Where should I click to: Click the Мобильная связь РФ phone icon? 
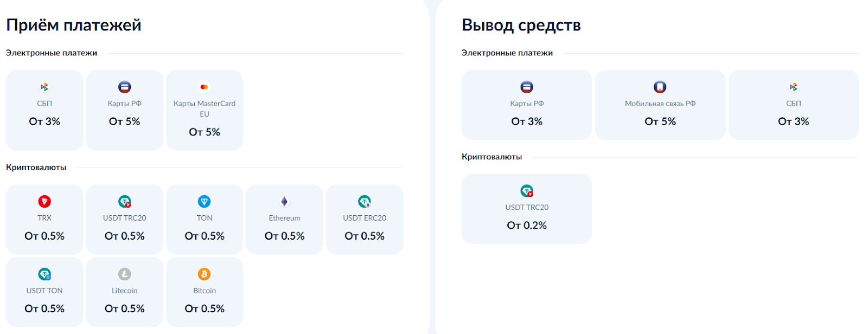pos(660,87)
